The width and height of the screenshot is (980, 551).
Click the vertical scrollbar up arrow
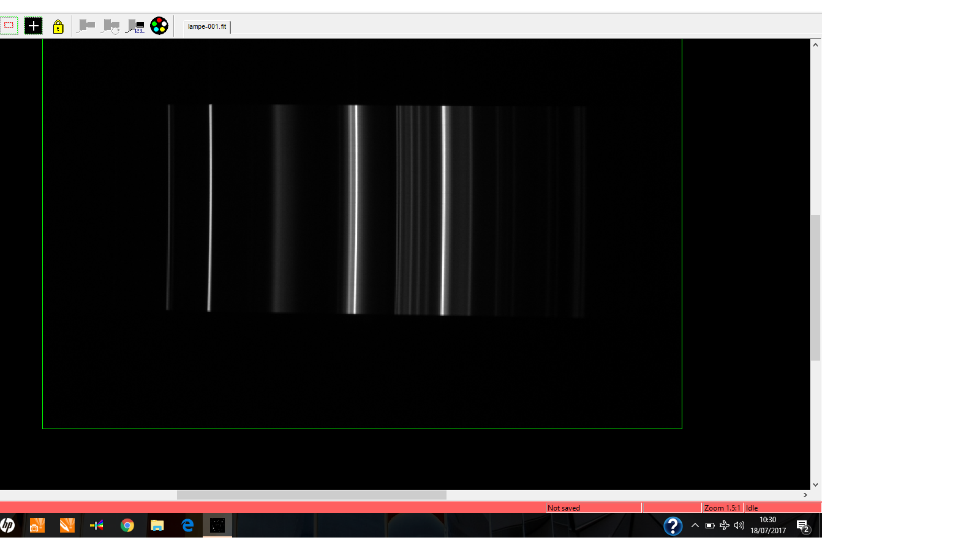[815, 45]
